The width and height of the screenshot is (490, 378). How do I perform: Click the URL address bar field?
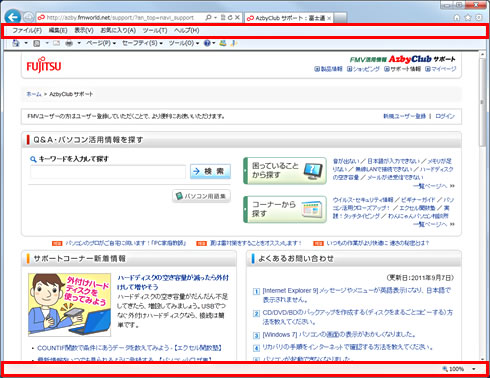coord(120,17)
